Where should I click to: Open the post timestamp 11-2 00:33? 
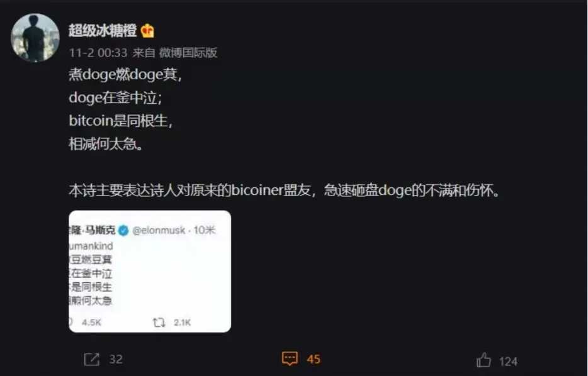coord(98,53)
